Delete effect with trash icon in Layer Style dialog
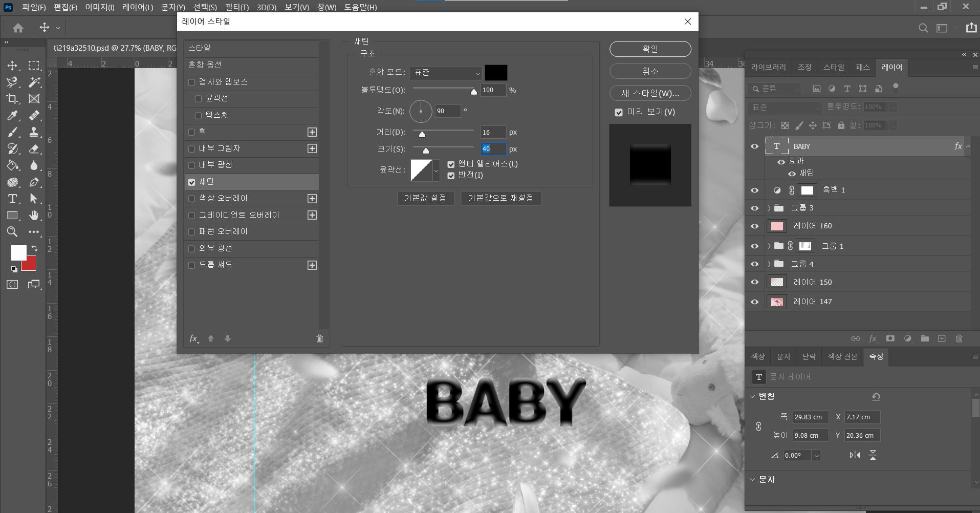Image resolution: width=980 pixels, height=513 pixels. pyautogui.click(x=319, y=338)
